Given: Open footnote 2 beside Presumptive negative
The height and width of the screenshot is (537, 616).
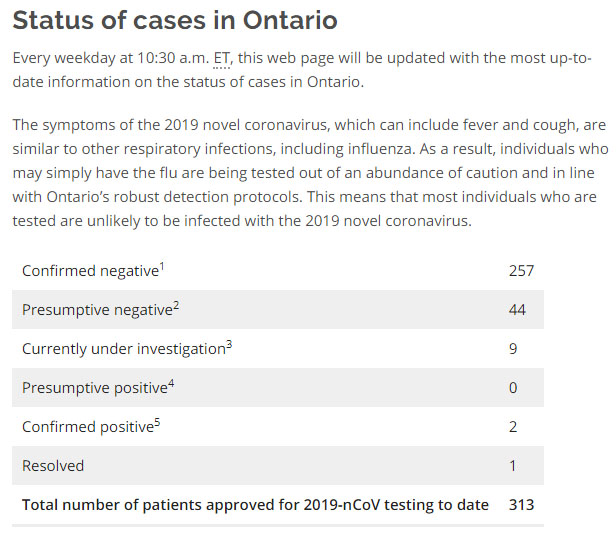Looking at the screenshot, I should 176,304.
